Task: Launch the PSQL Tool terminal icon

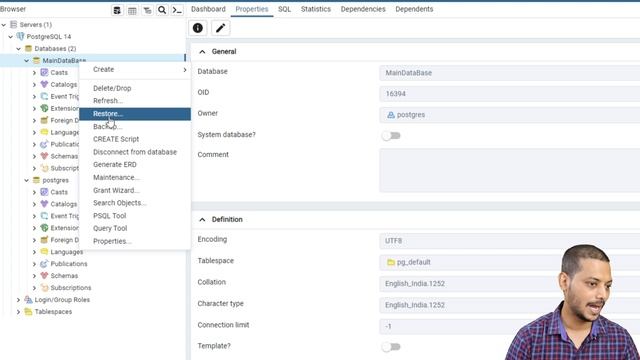Action: [177, 10]
